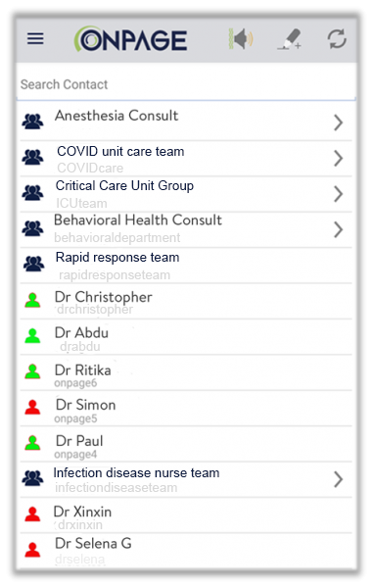This screenshot has width=373, height=588.
Task: Tap the speaker sound alert icon
Action: [x=241, y=38]
